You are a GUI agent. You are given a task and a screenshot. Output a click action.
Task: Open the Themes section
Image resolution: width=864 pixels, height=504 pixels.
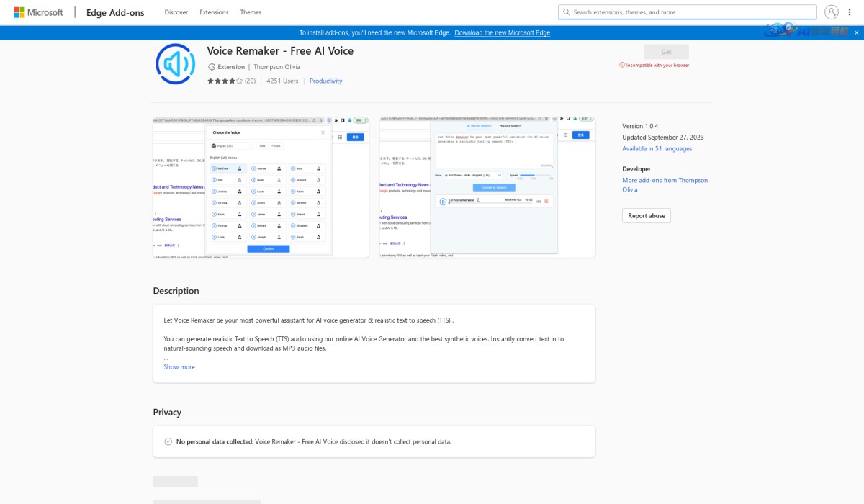pyautogui.click(x=251, y=12)
